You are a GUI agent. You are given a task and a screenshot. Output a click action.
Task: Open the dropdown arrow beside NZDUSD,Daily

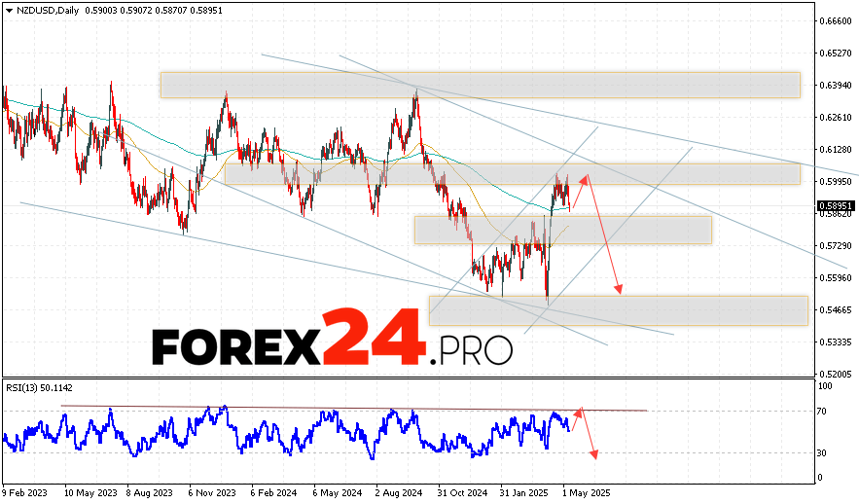(9, 8)
